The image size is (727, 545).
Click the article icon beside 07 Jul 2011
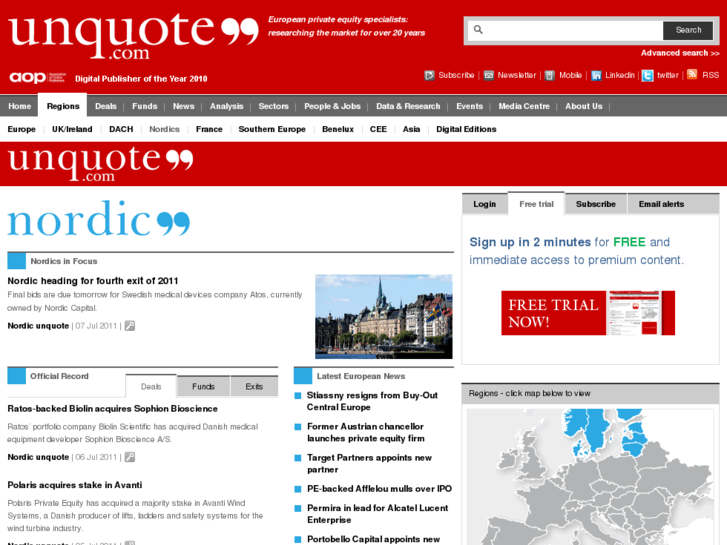click(130, 326)
